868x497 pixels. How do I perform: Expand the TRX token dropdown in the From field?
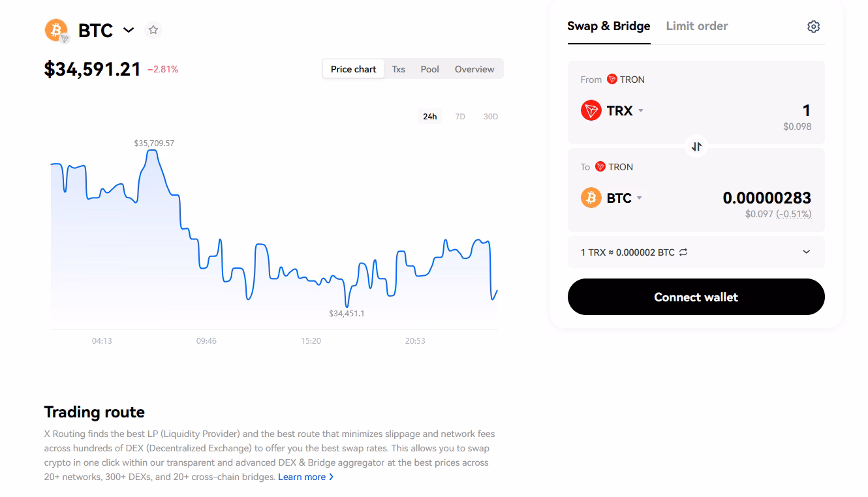[x=640, y=110]
